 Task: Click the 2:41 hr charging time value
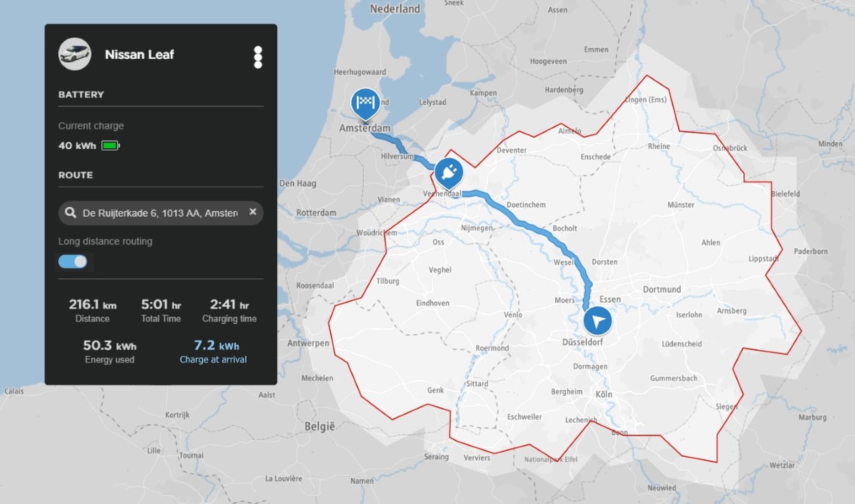click(230, 304)
